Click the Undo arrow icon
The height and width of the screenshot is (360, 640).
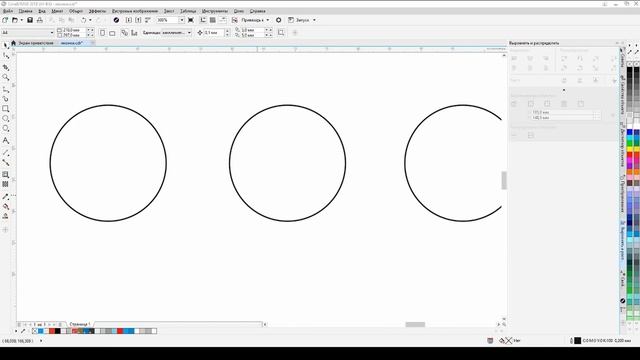click(84, 20)
